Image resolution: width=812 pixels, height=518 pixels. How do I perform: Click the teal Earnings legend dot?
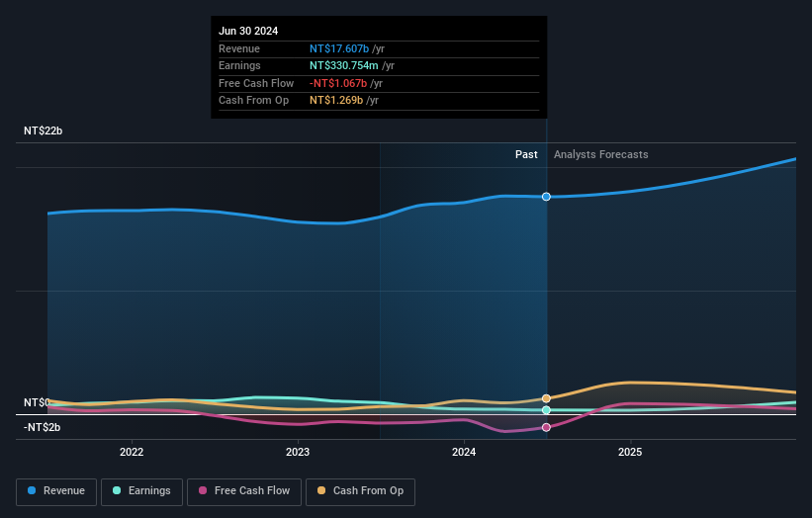[117, 490]
